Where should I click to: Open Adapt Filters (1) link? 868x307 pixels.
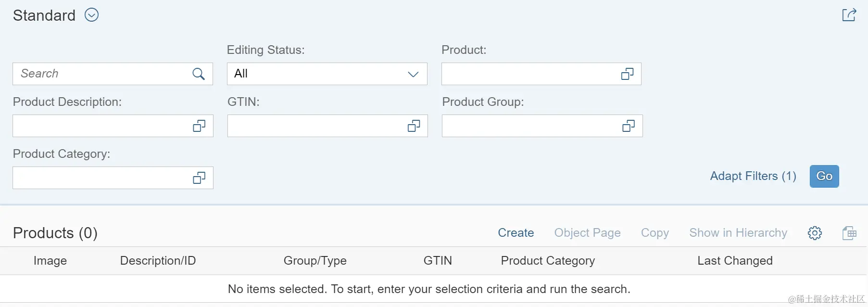coord(753,176)
